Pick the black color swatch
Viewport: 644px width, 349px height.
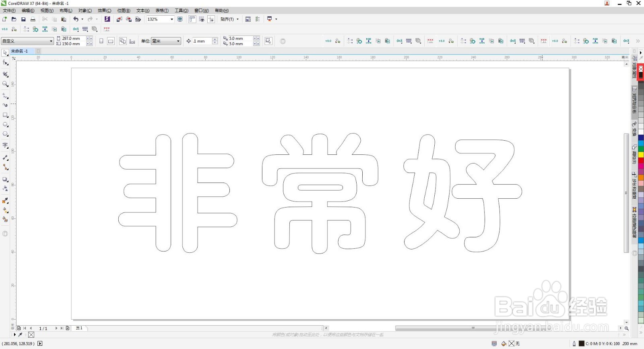click(x=641, y=75)
